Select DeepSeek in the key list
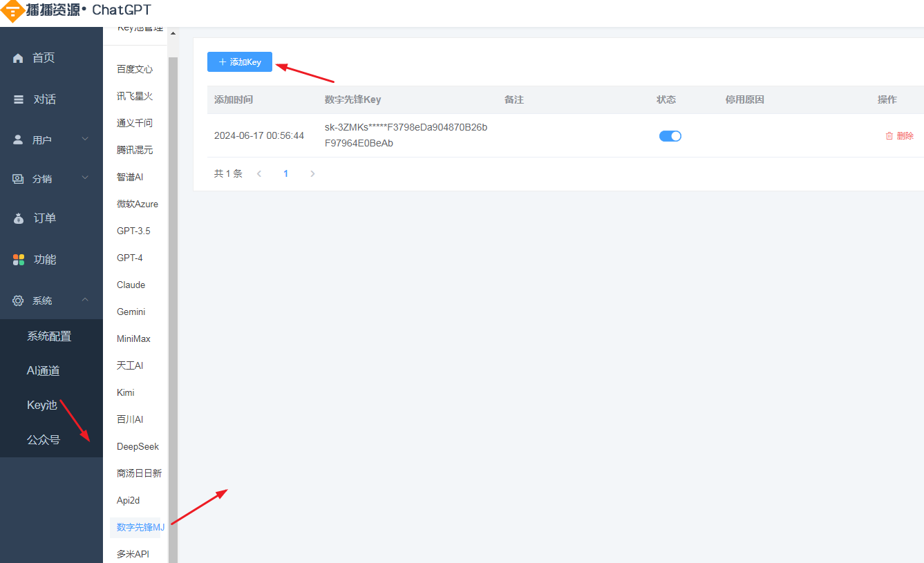 (x=137, y=446)
